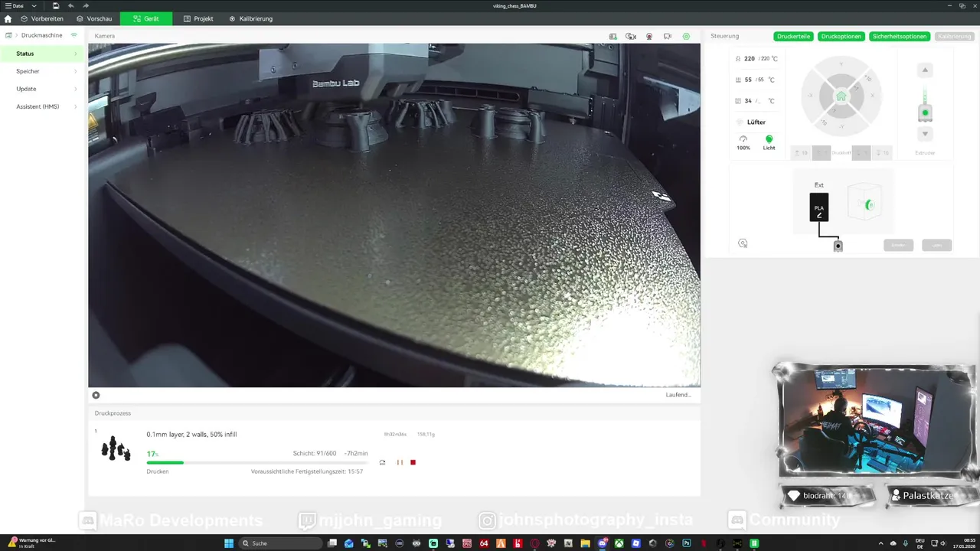The width and height of the screenshot is (980, 551).
Task: Move axis with X button
Action: point(871,97)
